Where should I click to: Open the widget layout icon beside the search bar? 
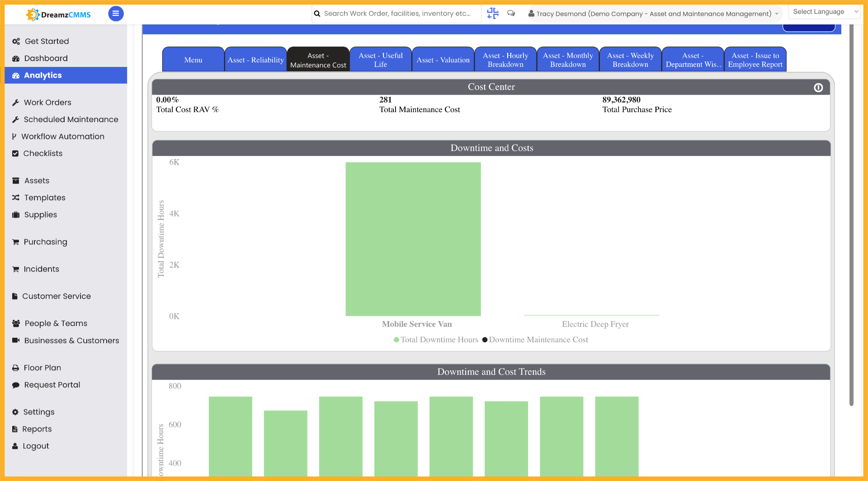[492, 14]
